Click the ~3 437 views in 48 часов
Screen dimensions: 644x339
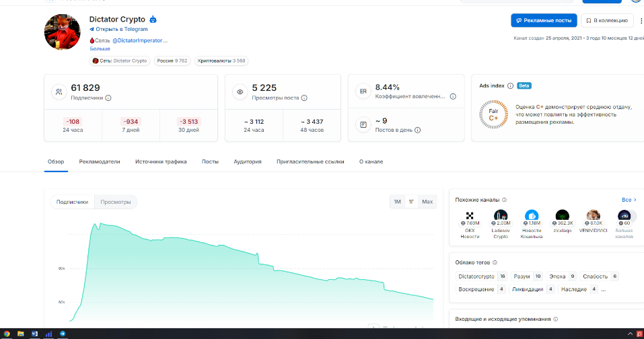coord(312,125)
